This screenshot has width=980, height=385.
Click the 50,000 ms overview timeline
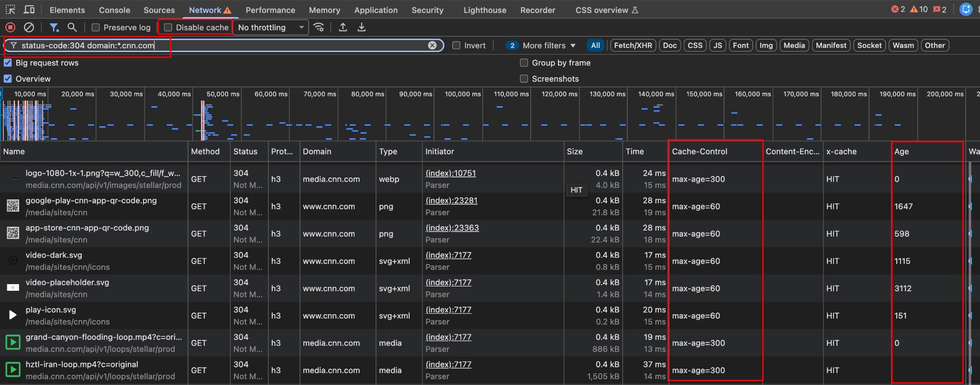[x=223, y=94]
